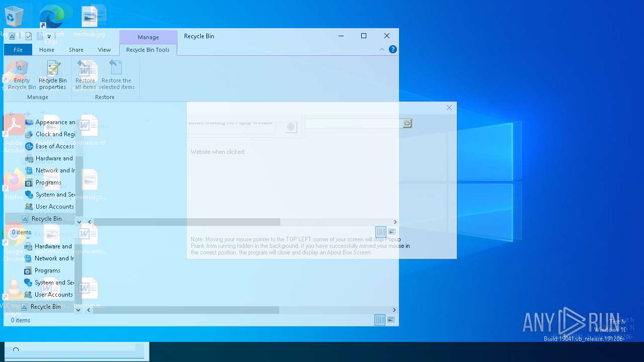
Task: Select Ease of Access in navigation tree
Action: click(50, 146)
